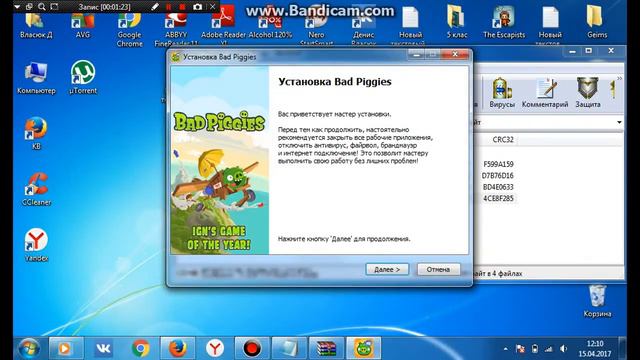640x360 pixels.
Task: Pause the Bandicam recording
Action: [169, 7]
